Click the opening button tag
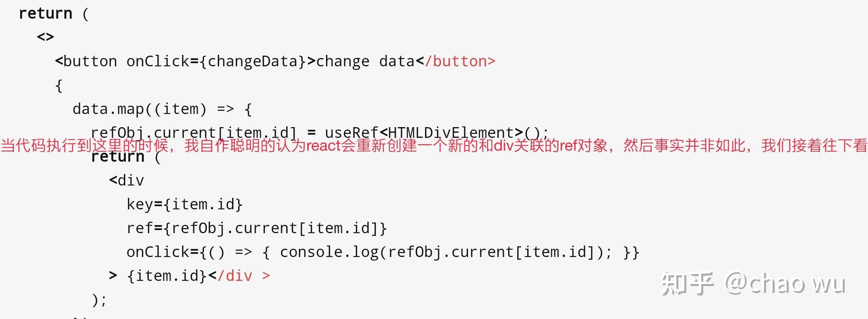 (86, 62)
